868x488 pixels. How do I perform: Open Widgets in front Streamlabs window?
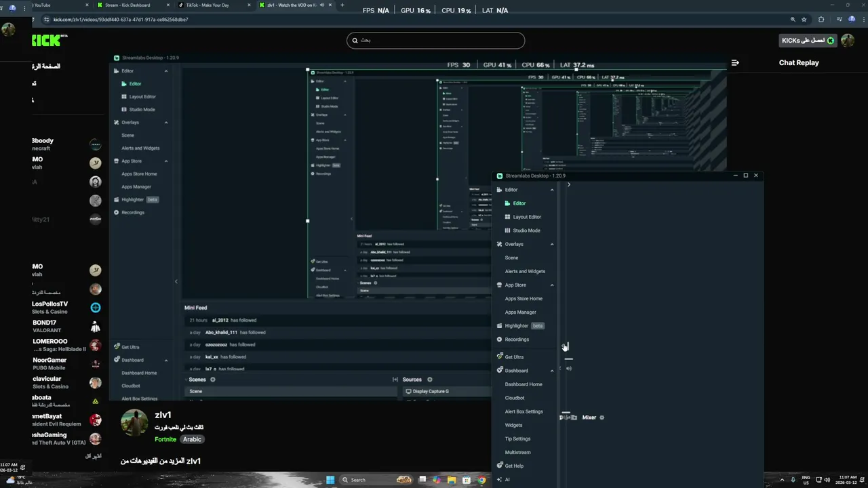[513, 425]
